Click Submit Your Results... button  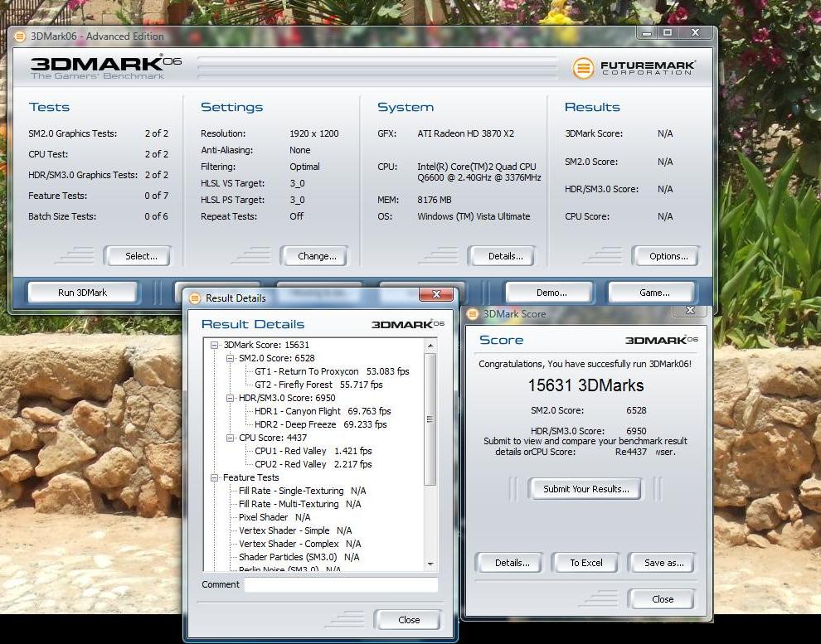[x=586, y=489]
